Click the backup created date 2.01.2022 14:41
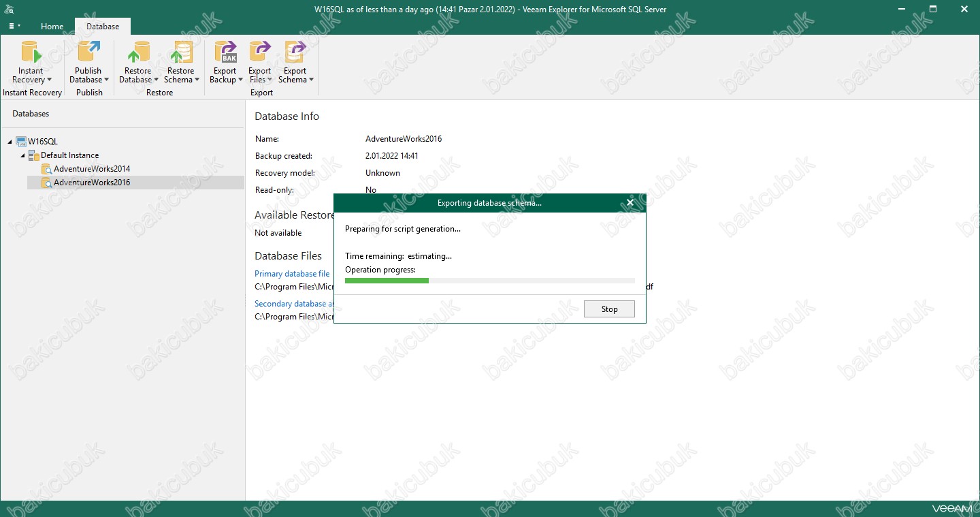Image resolution: width=980 pixels, height=517 pixels. [392, 156]
